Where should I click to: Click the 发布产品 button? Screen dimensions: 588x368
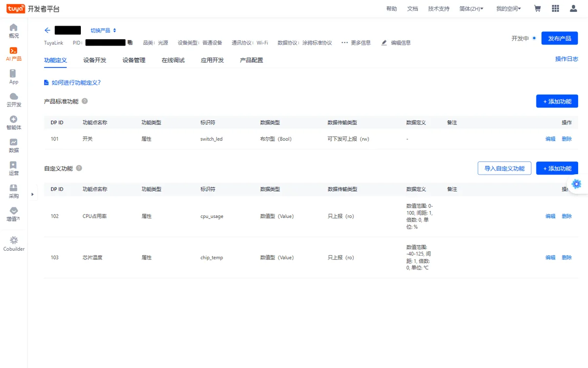tap(560, 38)
